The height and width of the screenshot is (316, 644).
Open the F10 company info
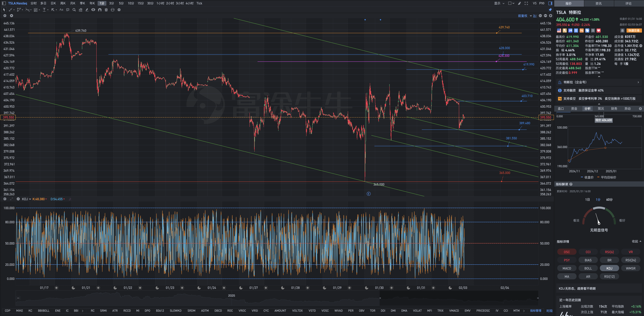(542, 3)
